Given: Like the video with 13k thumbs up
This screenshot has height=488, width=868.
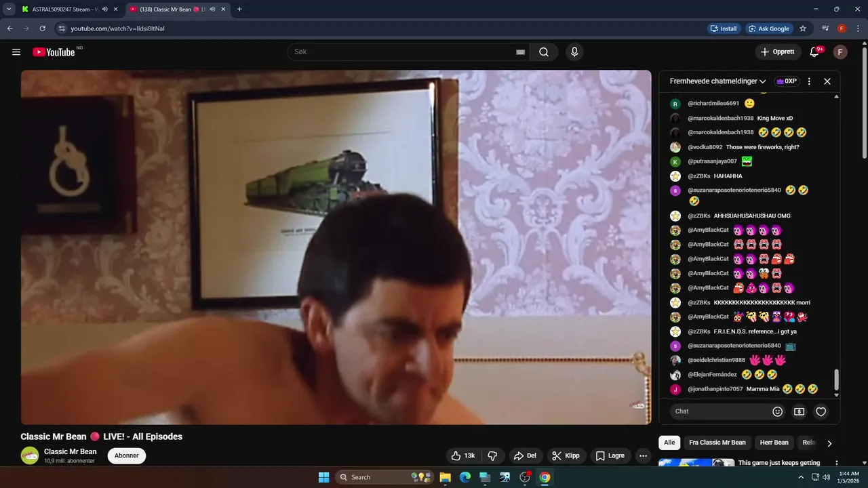Looking at the screenshot, I should (463, 455).
